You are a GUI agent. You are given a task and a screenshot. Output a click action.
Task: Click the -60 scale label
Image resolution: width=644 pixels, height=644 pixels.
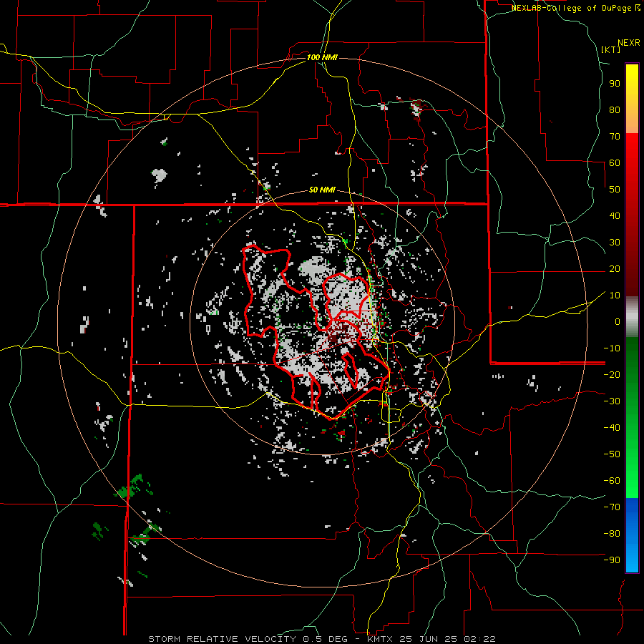(612, 481)
